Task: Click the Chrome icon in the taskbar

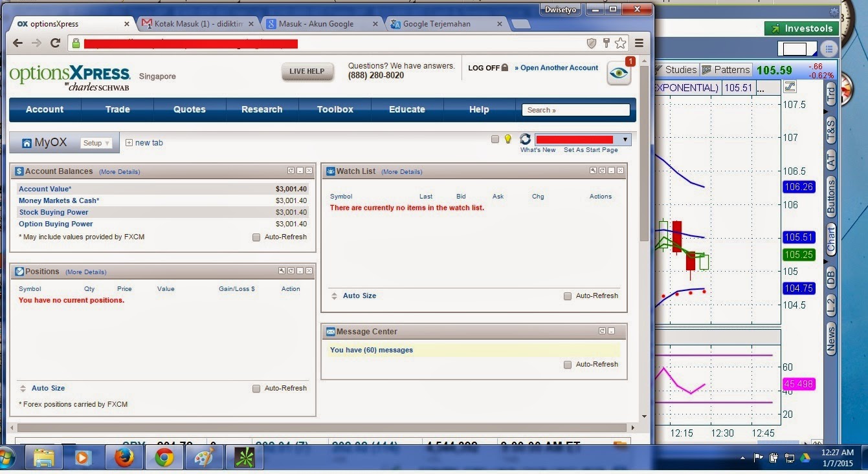Action: tap(164, 458)
